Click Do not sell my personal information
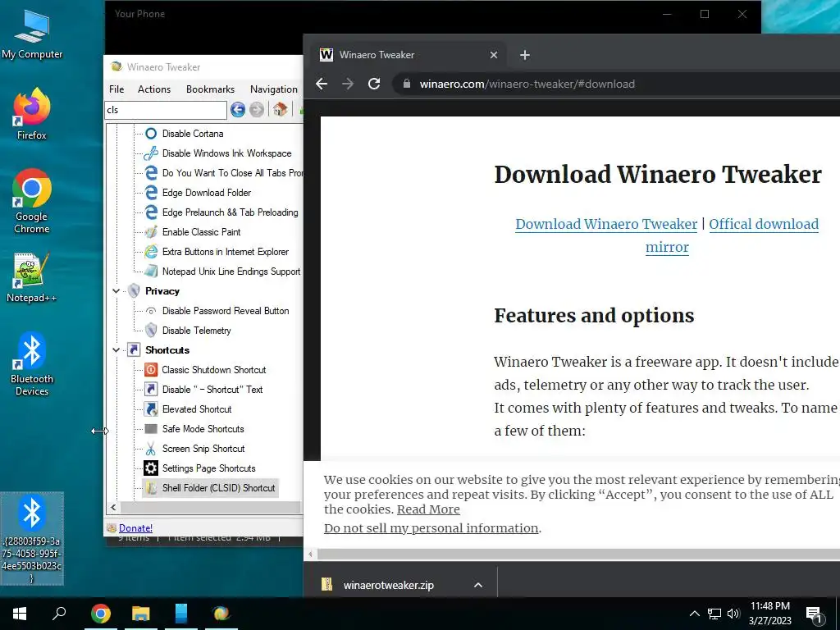This screenshot has width=840, height=630. 431,528
